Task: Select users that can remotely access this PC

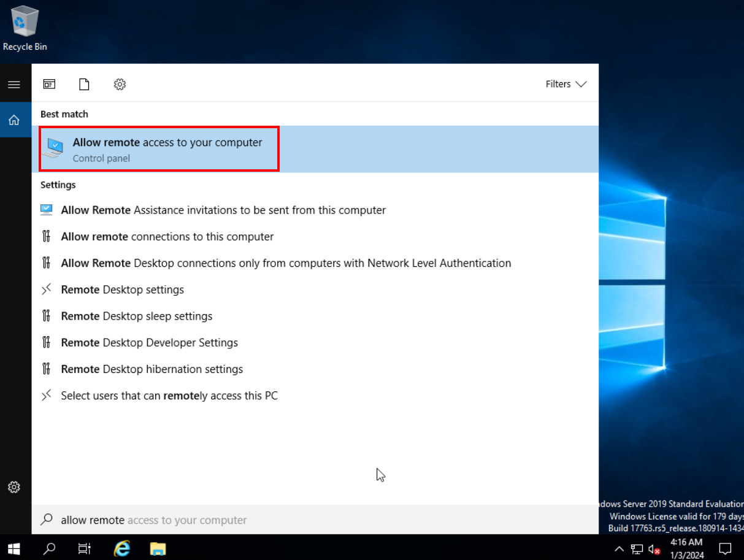Action: [x=169, y=396]
